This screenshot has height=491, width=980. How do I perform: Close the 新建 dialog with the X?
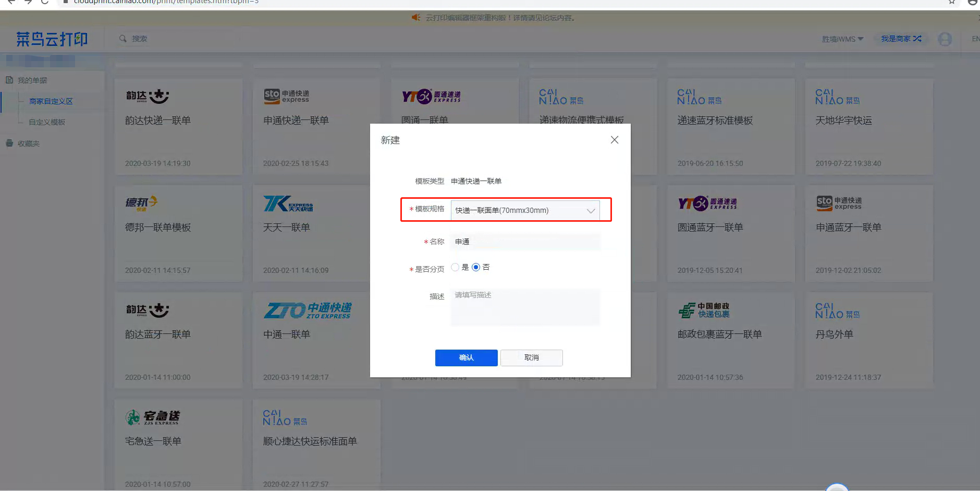click(x=615, y=140)
